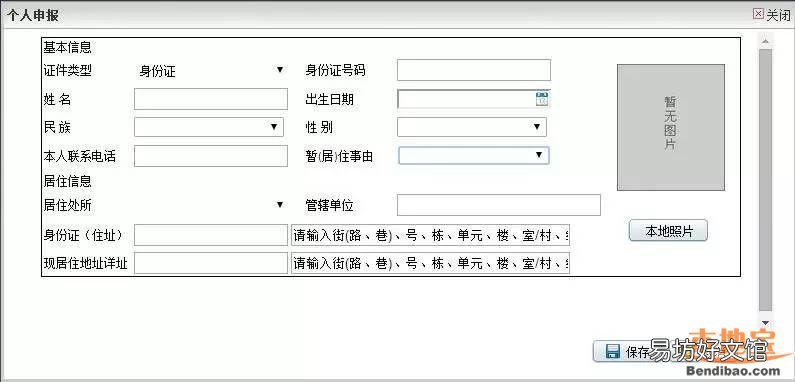Expand the 民族 dropdown
Viewport: 795px width, 382px height.
[209, 127]
